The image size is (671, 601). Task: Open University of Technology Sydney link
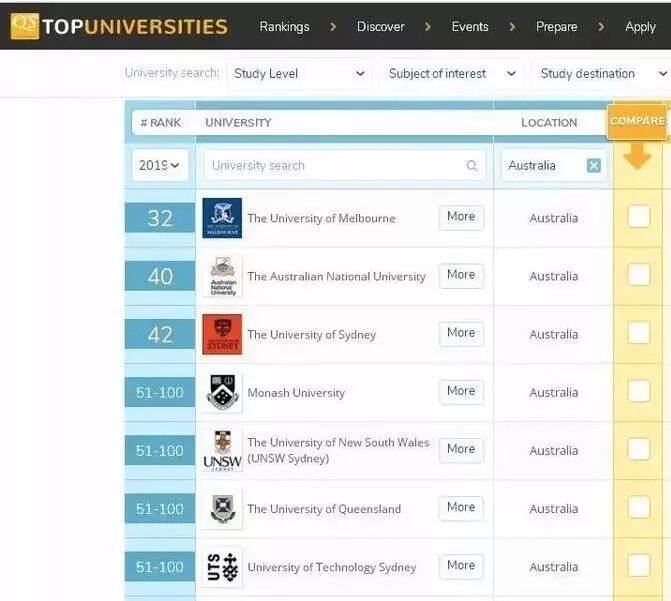pyautogui.click(x=332, y=568)
